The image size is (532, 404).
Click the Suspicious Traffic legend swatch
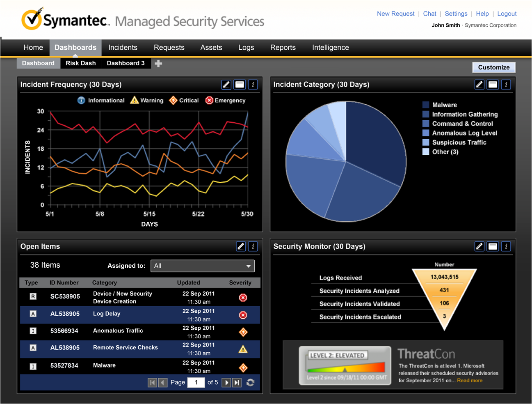point(426,142)
